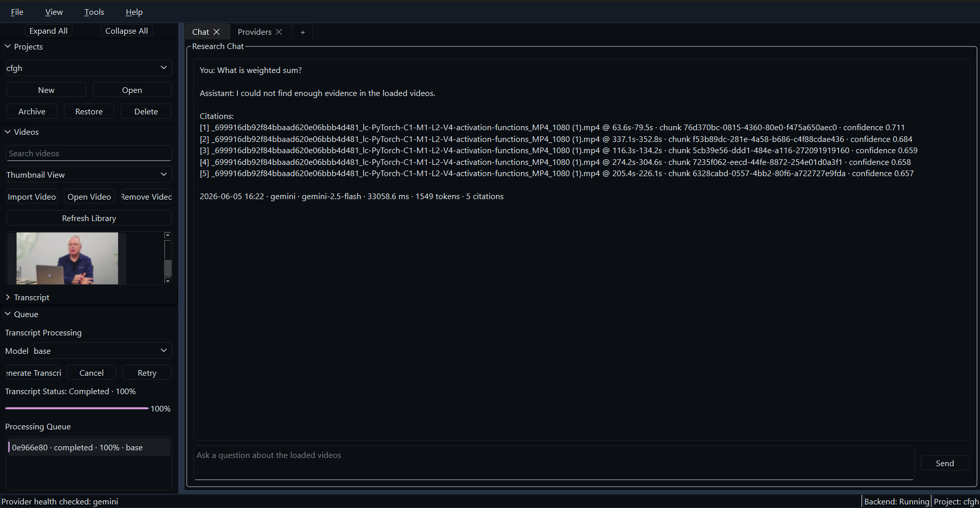Click citation [5] with confidence 0.657
The width and height of the screenshot is (980, 508).
[557, 173]
